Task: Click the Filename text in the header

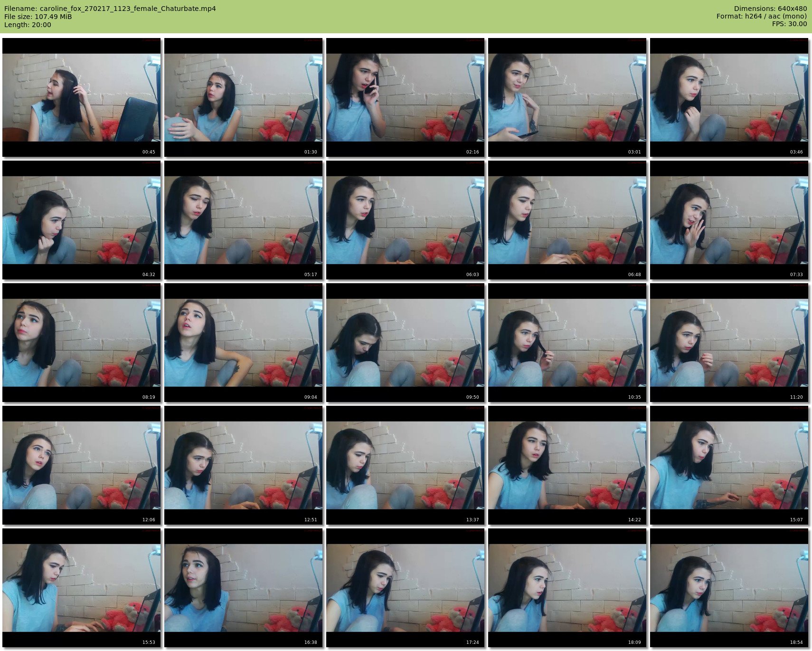Action: (110, 9)
